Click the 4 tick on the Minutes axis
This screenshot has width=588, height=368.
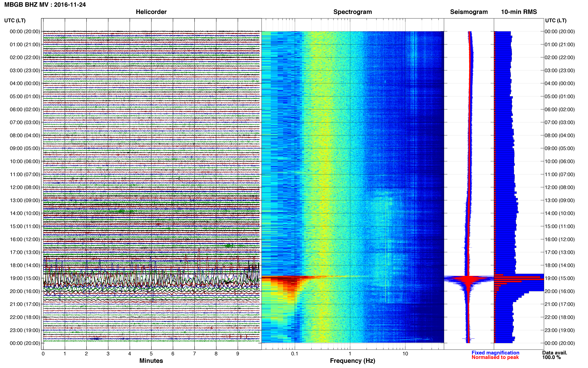tap(130, 354)
